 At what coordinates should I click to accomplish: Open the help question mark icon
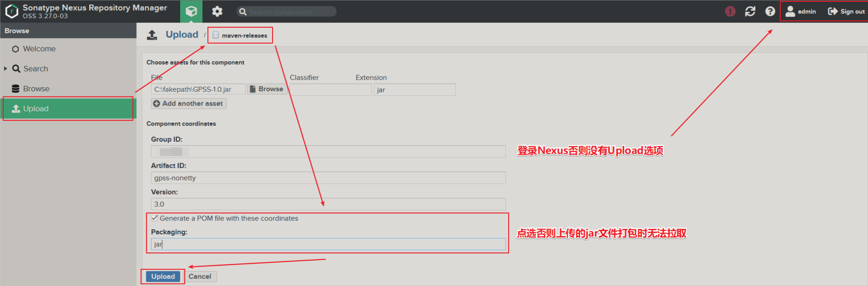(770, 11)
